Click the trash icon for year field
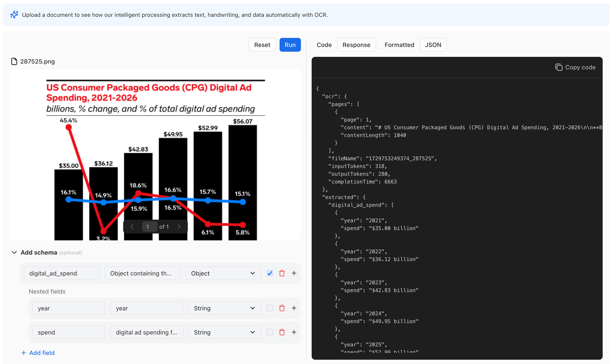The height and width of the screenshot is (364, 613). 282,308
